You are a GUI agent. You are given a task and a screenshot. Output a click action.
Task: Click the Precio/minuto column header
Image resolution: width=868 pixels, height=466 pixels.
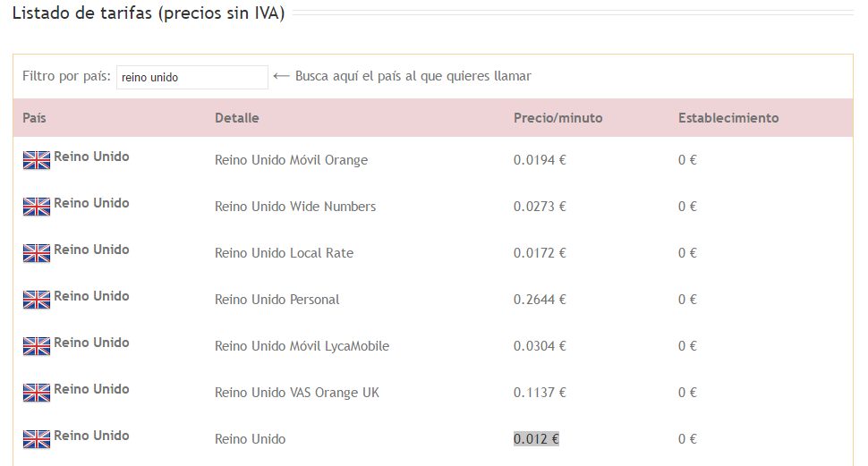pyautogui.click(x=558, y=118)
